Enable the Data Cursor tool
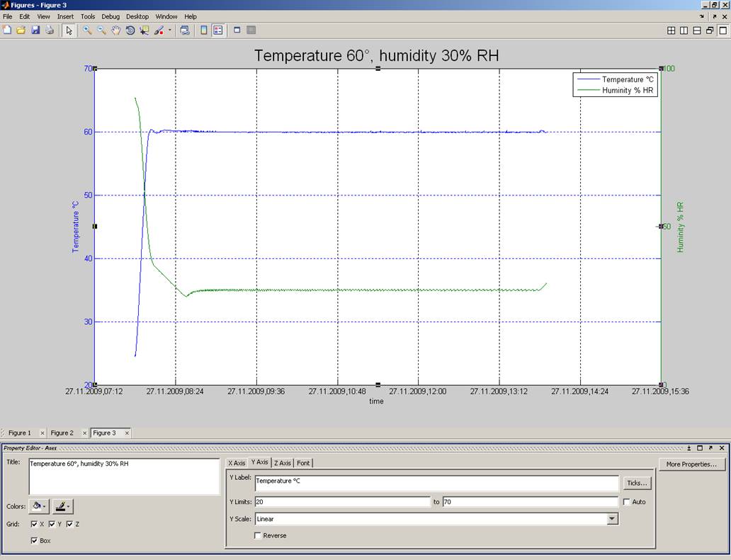This screenshot has width=731, height=560. [144, 30]
